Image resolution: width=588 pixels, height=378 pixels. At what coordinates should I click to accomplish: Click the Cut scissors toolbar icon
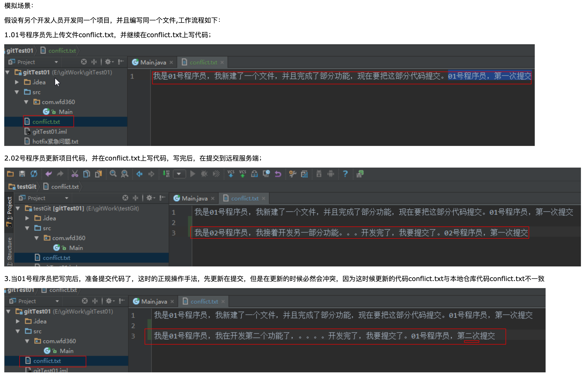[x=75, y=174]
